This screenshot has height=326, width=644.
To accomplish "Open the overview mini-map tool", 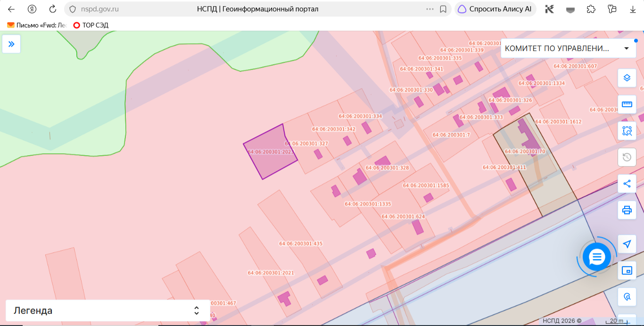I will tap(627, 270).
